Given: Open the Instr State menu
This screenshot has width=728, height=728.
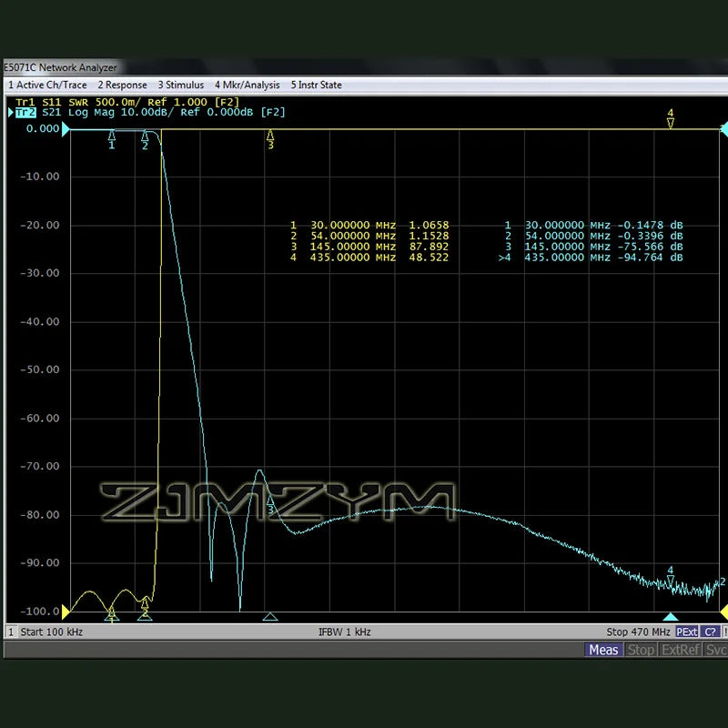Looking at the screenshot, I should point(316,85).
